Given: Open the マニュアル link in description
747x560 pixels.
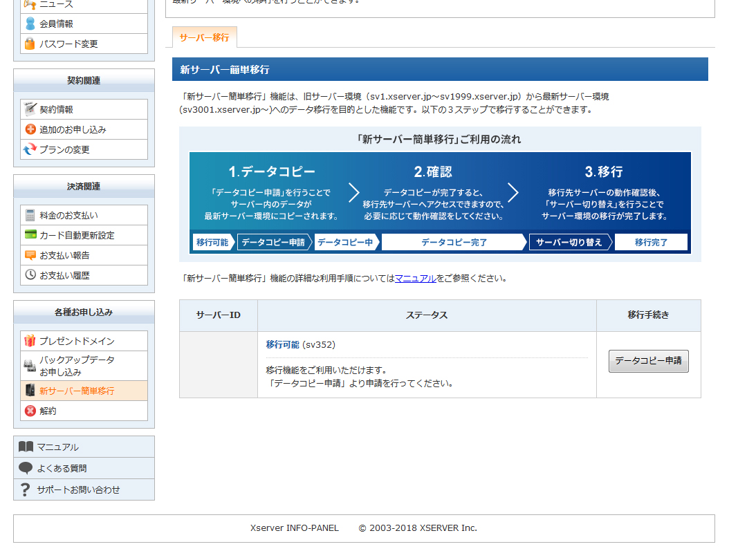Looking at the screenshot, I should pyautogui.click(x=415, y=279).
